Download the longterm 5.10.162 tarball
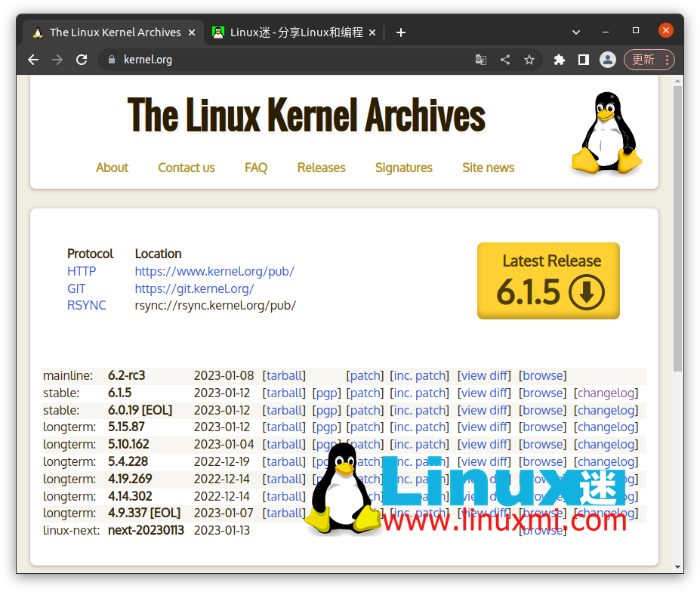The width and height of the screenshot is (700, 592). [x=284, y=445]
